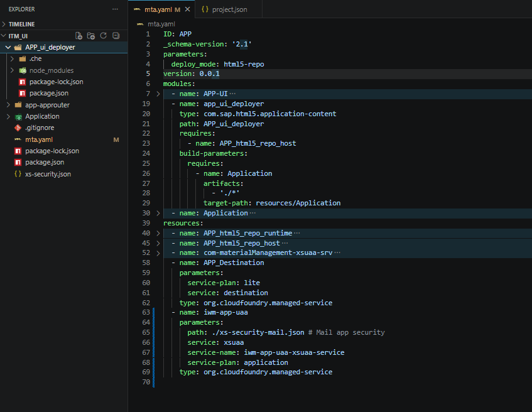
Task: Click the EXPLORER panel title
Action: tap(22, 9)
